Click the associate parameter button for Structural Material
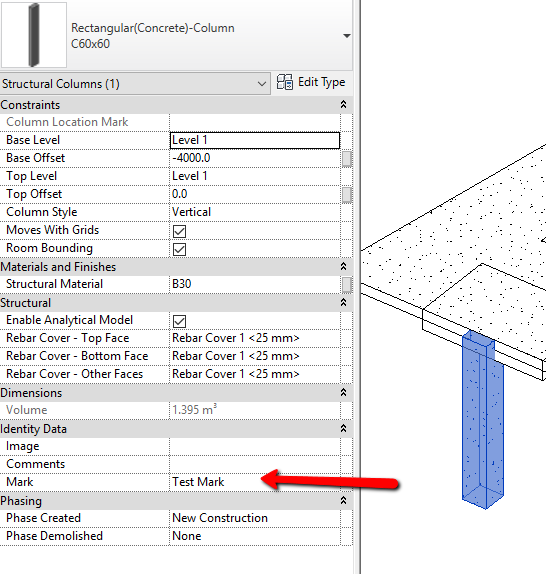This screenshot has width=546, height=574. [x=347, y=285]
